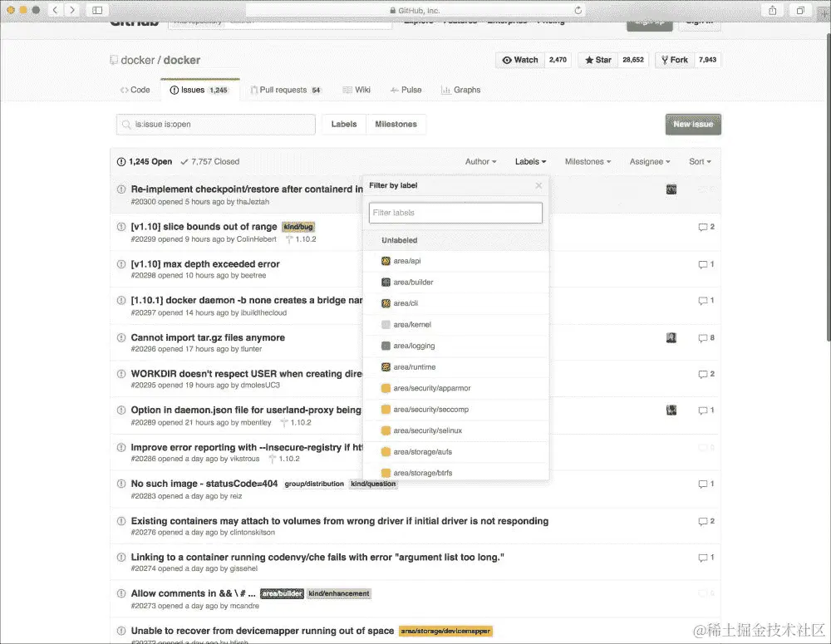Click the open-issue icon beside Cannot import tar.gz
The width and height of the screenshot is (831, 644).
click(x=122, y=337)
